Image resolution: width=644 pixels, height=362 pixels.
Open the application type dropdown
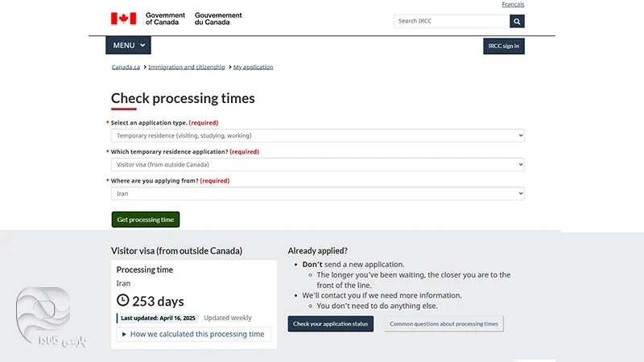317,136
